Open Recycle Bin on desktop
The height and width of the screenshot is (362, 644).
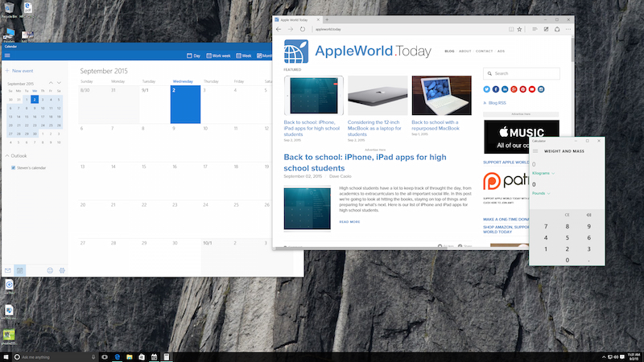coord(9,10)
